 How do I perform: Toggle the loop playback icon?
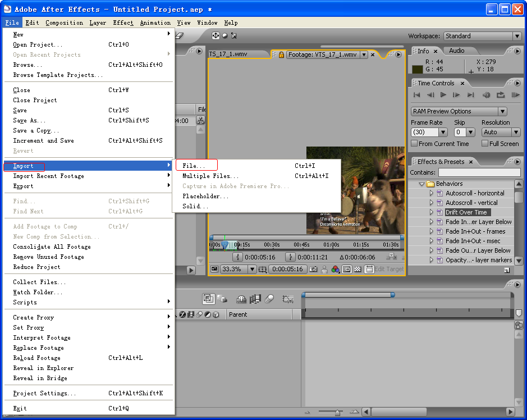click(501, 95)
